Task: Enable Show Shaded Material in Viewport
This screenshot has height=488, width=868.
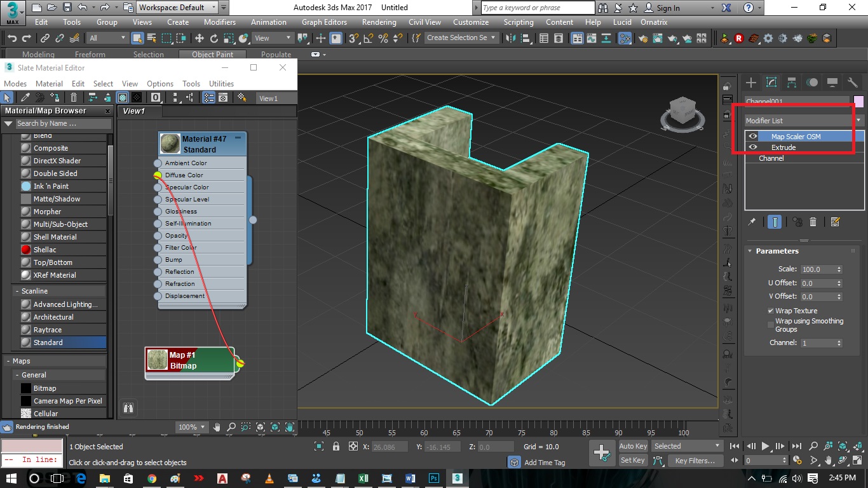Action: click(121, 97)
